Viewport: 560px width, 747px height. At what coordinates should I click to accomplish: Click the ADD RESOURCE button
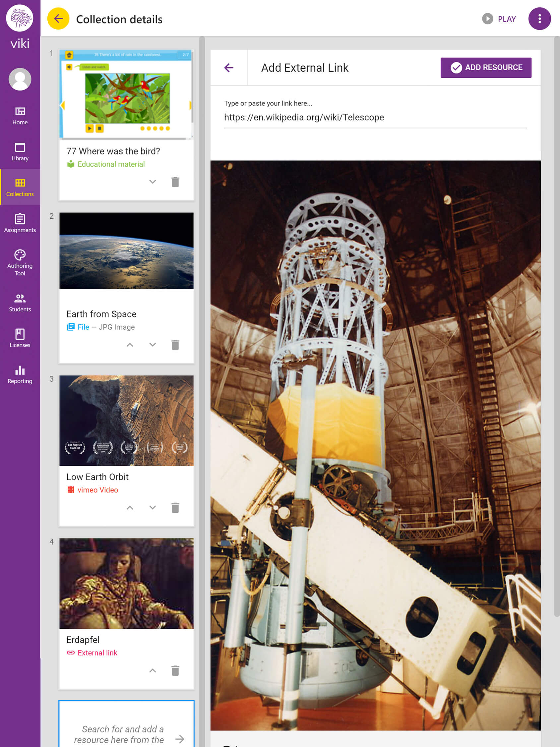[x=486, y=68]
